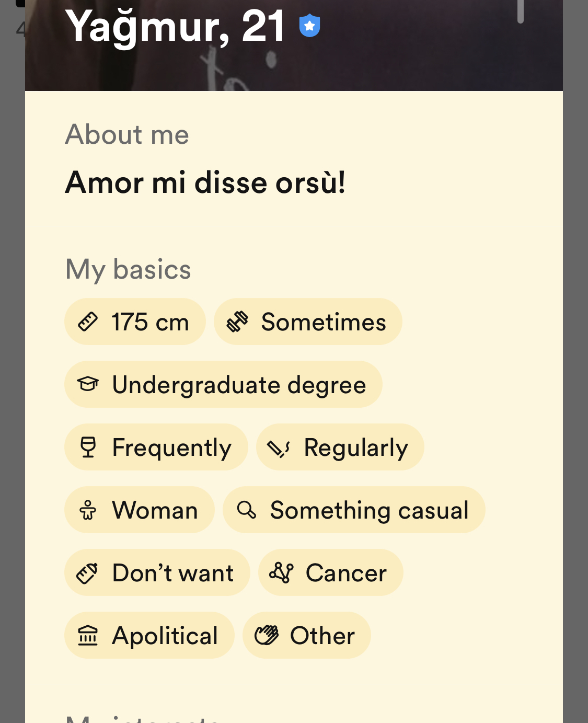Click the profile photo scroll indicator
Image resolution: width=588 pixels, height=723 pixels.
(x=521, y=12)
